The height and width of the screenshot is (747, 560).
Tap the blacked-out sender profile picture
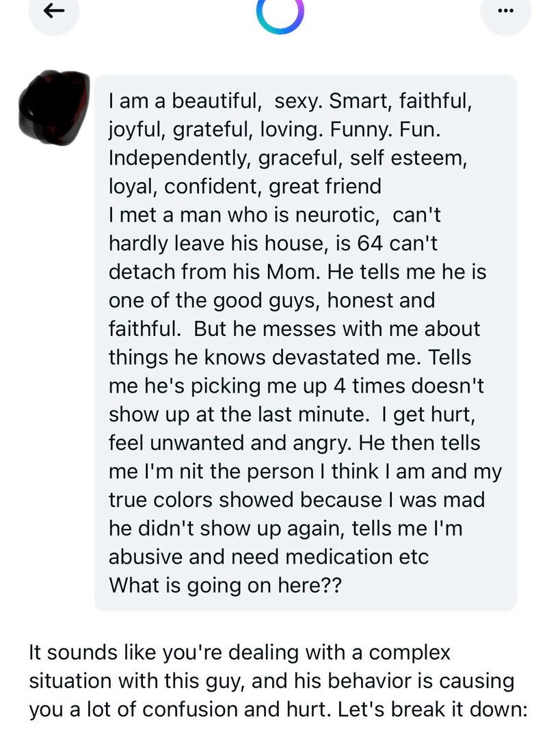tap(54, 107)
